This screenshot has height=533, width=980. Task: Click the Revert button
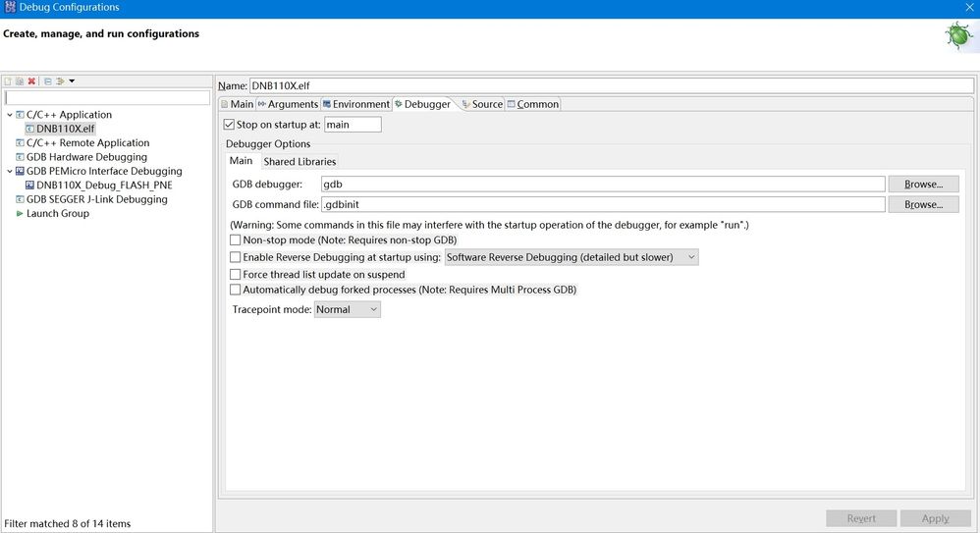point(861,518)
